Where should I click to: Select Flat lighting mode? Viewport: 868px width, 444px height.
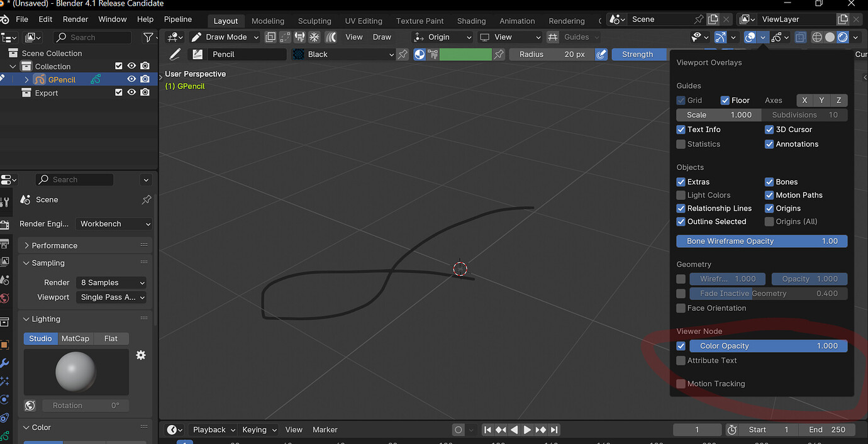pos(111,338)
